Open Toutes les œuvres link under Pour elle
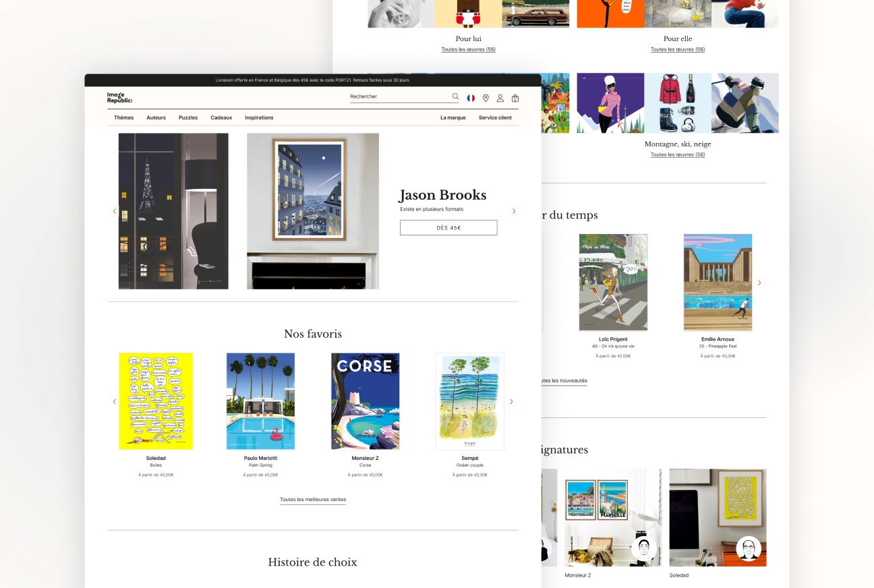Image resolution: width=874 pixels, height=588 pixels. click(x=677, y=49)
